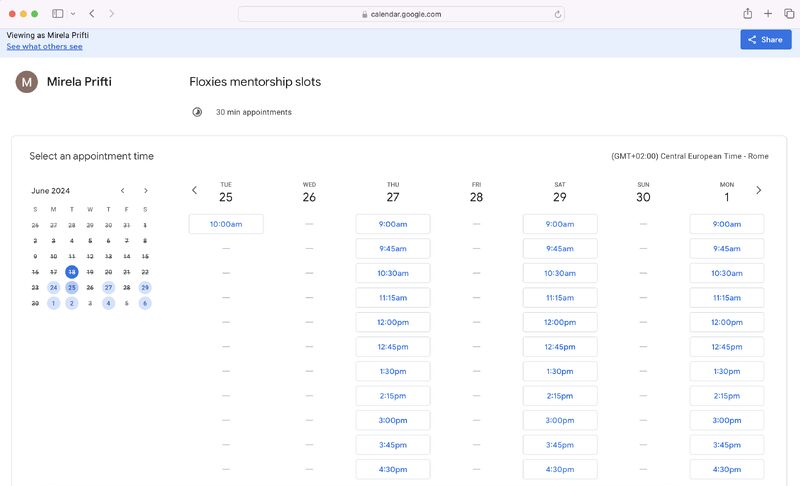Pick the 3:00pm slot on Monday 1

(727, 420)
